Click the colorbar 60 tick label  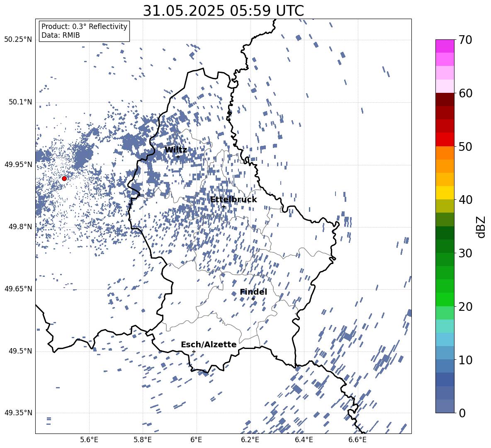pos(465,93)
